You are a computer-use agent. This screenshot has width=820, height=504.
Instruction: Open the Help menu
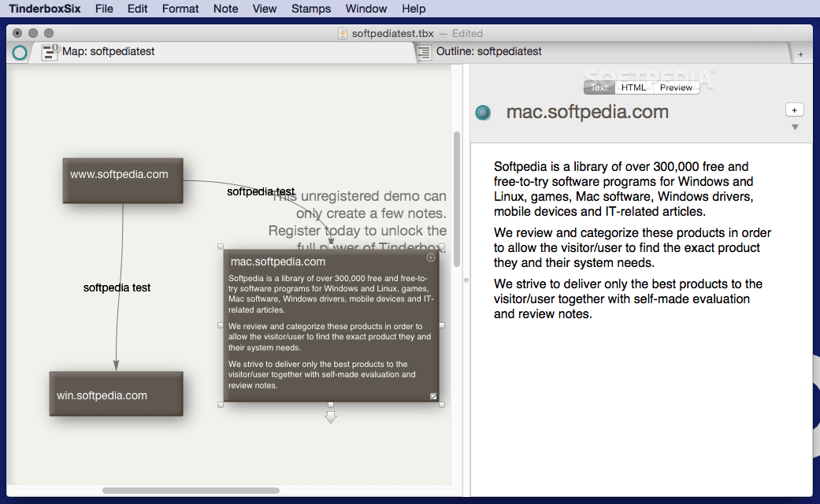(x=414, y=9)
